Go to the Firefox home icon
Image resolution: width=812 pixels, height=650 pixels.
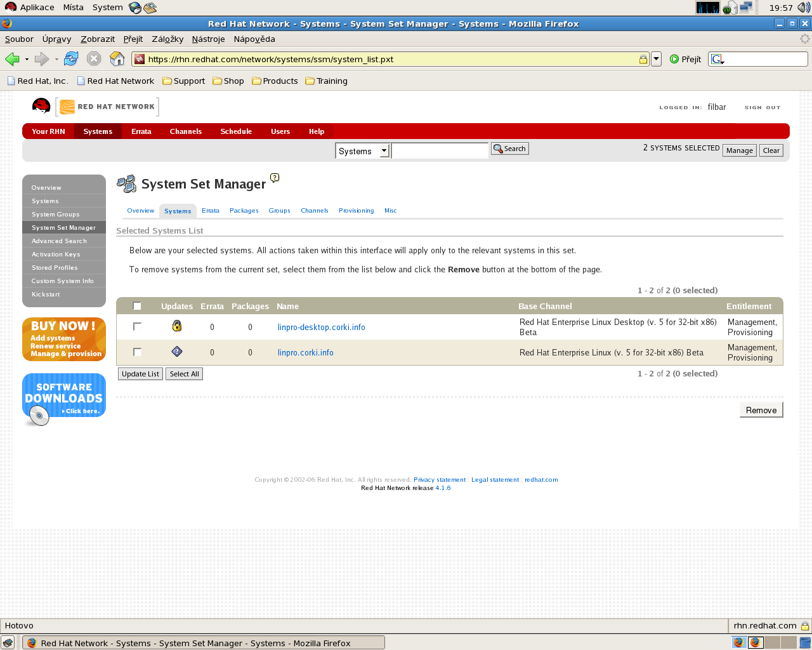tap(117, 59)
